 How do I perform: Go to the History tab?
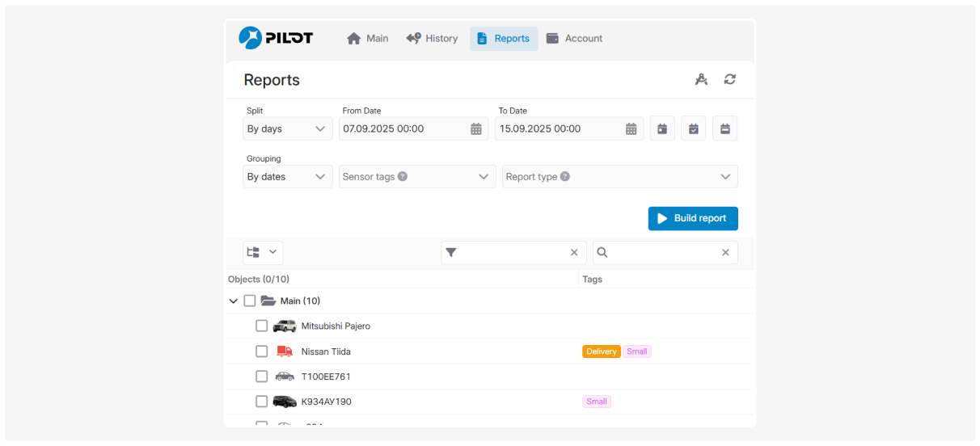(x=433, y=39)
